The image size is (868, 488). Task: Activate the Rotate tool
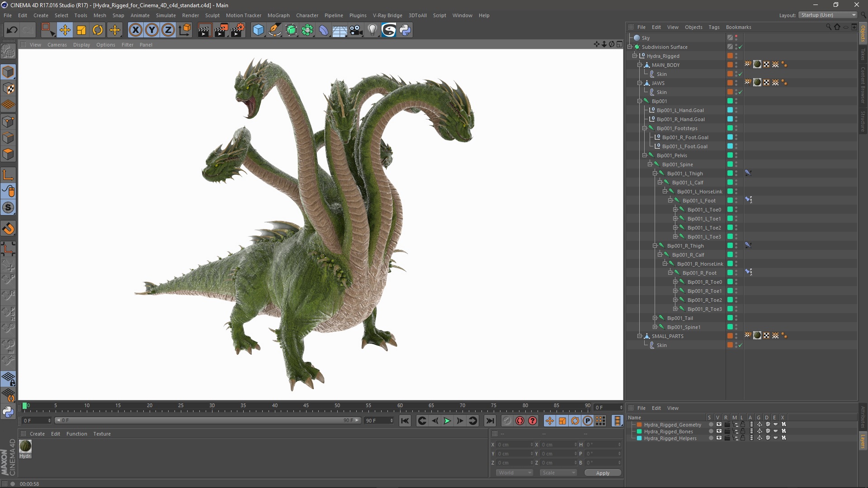pos(98,30)
